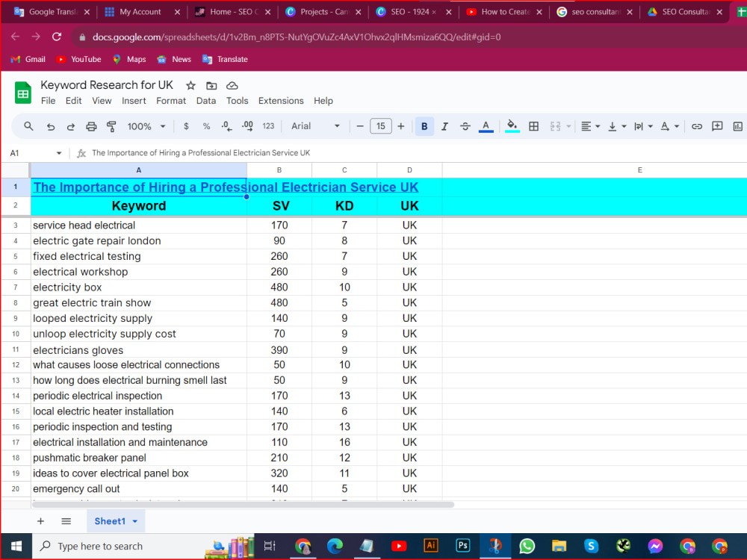747x560 pixels.
Task: Open the File menu
Action: 48,101
